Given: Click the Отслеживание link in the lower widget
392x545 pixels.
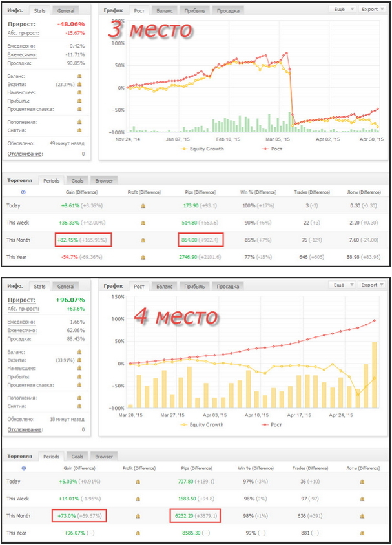Looking at the screenshot, I should point(25,429).
